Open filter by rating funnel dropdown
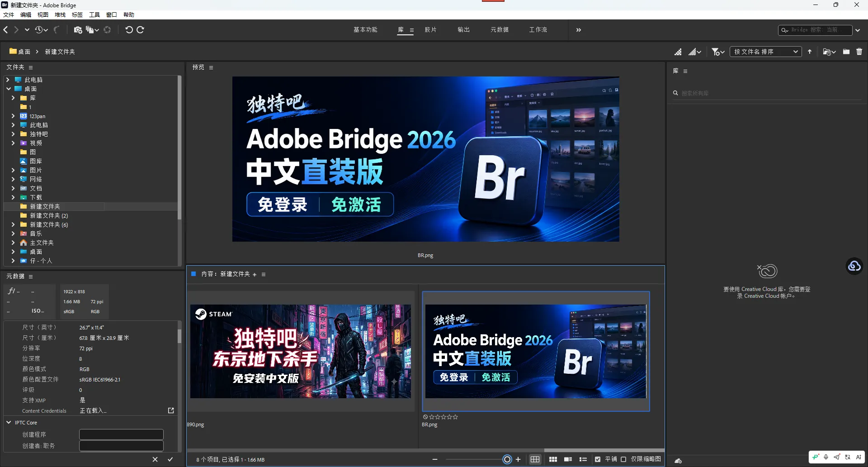 [718, 52]
